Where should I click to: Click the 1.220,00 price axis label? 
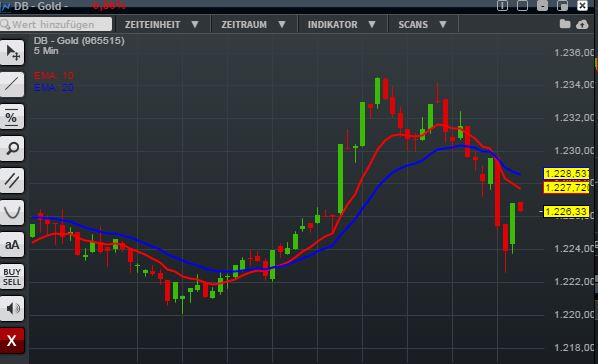574,315
